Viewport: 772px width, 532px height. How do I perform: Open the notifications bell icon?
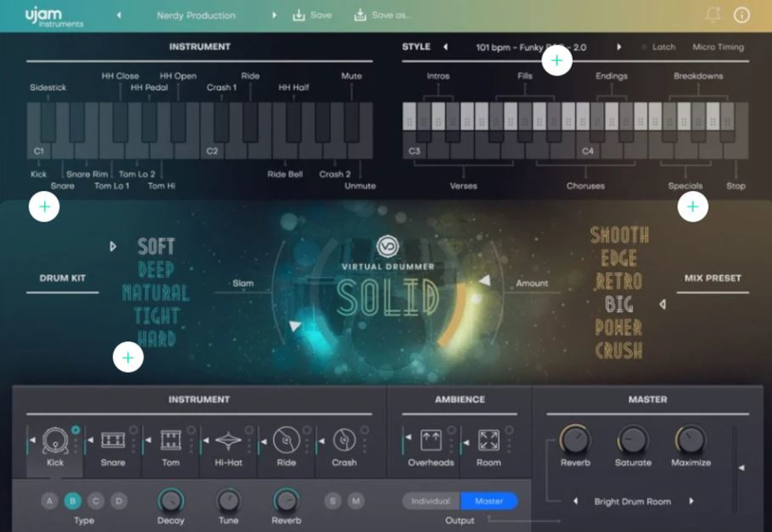(x=713, y=15)
